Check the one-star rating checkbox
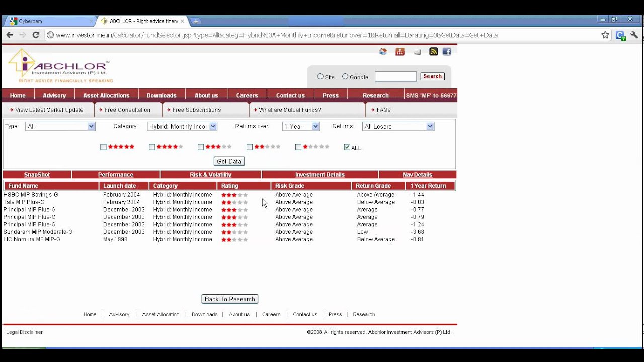This screenshot has height=362, width=644. (x=298, y=147)
